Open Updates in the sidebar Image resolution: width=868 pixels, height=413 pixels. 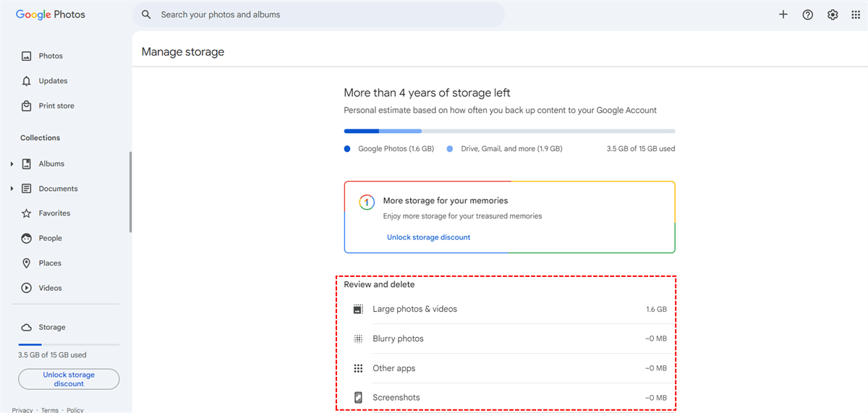point(53,81)
